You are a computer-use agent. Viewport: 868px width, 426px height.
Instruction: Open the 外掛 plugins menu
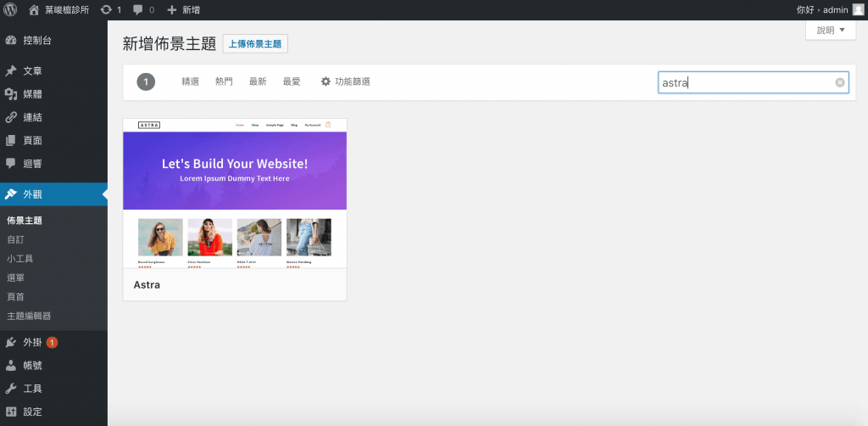tap(32, 342)
